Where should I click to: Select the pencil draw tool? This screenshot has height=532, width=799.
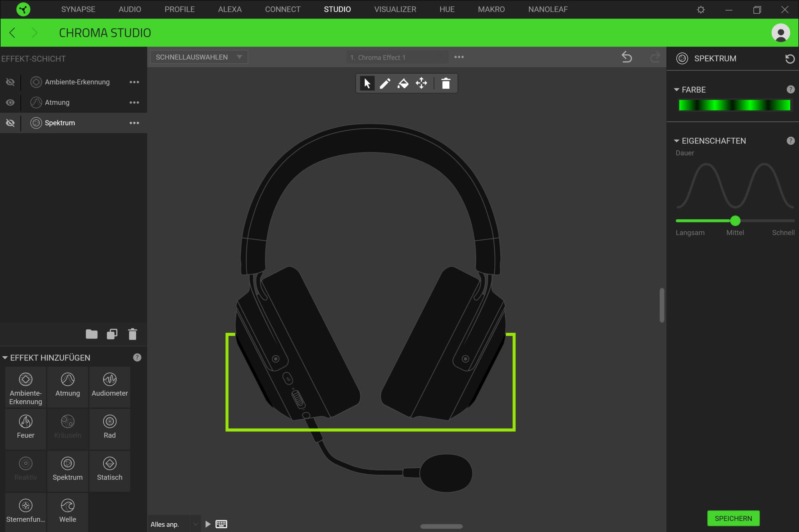tap(385, 83)
